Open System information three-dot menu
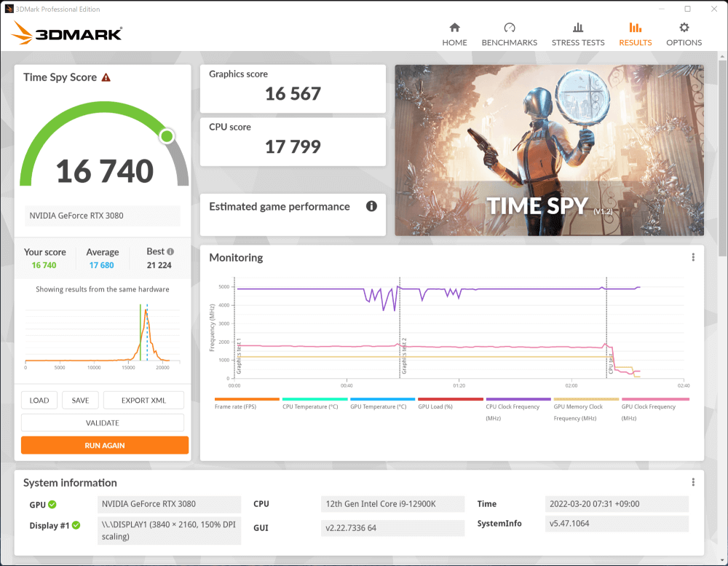This screenshot has width=728, height=566. [x=693, y=482]
